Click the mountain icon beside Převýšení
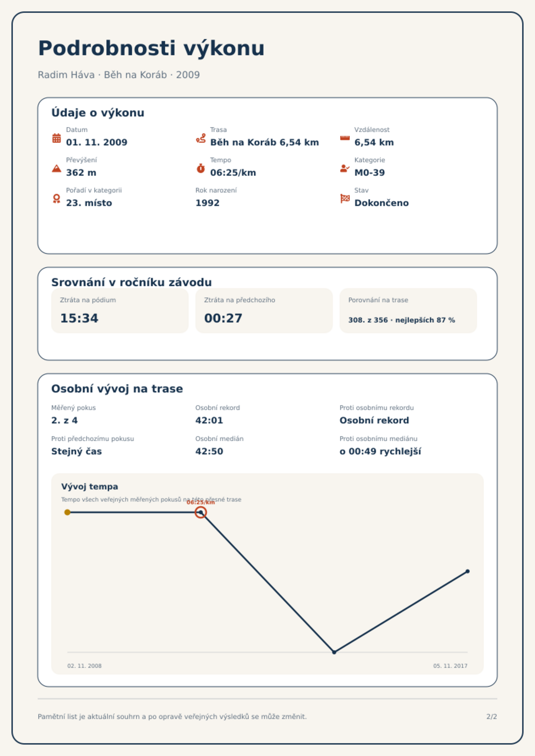 57,168
